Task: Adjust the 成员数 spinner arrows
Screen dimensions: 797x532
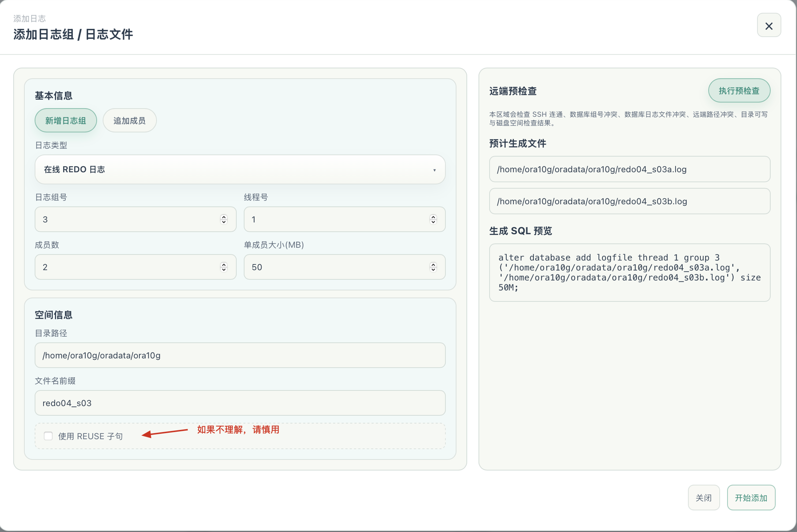Action: tap(223, 267)
